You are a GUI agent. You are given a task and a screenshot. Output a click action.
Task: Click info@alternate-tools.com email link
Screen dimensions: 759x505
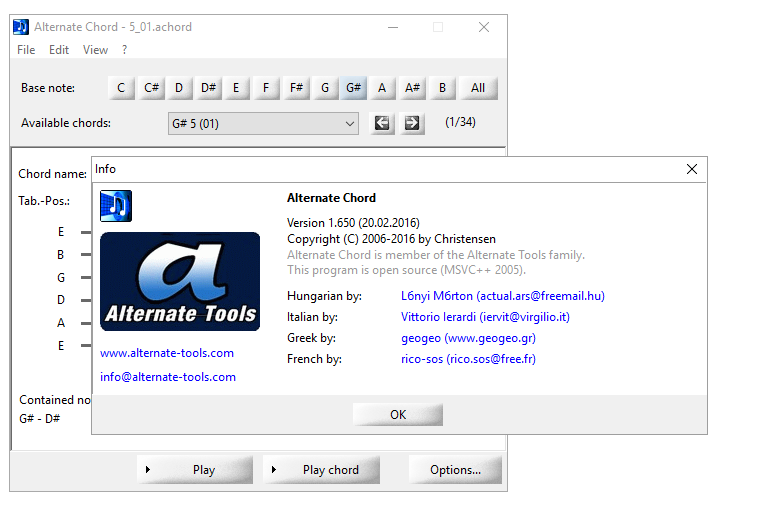168,377
